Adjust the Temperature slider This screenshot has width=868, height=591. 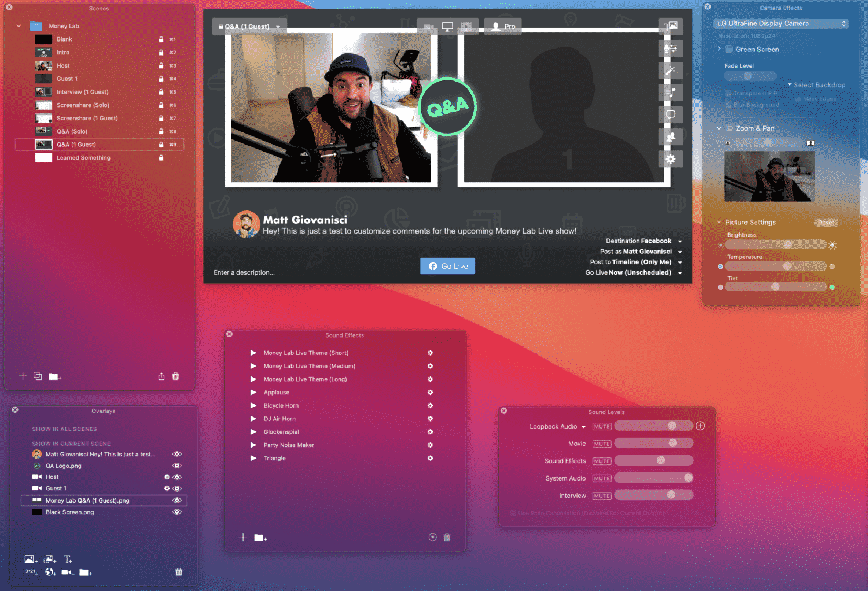click(776, 267)
